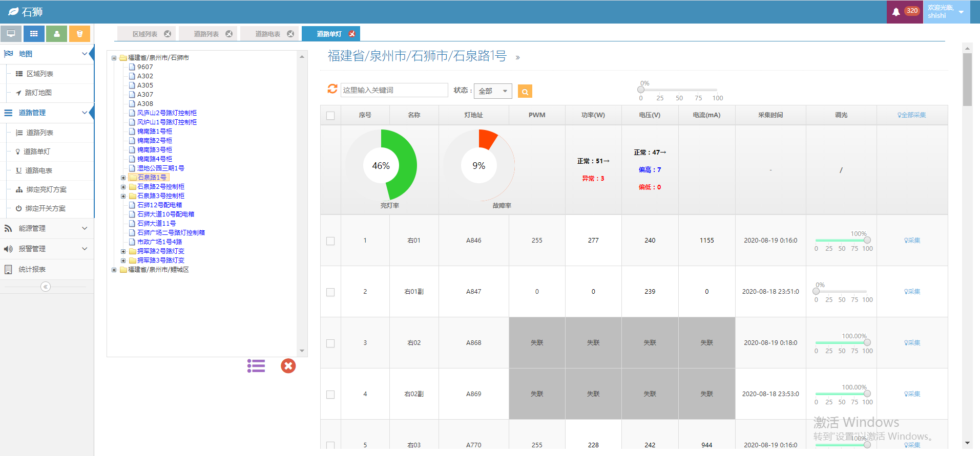This screenshot has height=456, width=980.
Task: Toggle the select-all checkbox in table header
Action: click(330, 116)
